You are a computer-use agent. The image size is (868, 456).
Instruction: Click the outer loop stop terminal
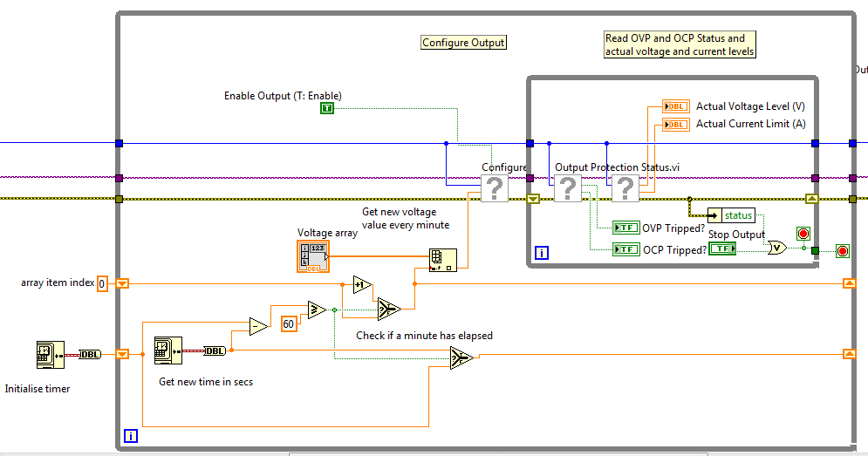[x=843, y=251]
